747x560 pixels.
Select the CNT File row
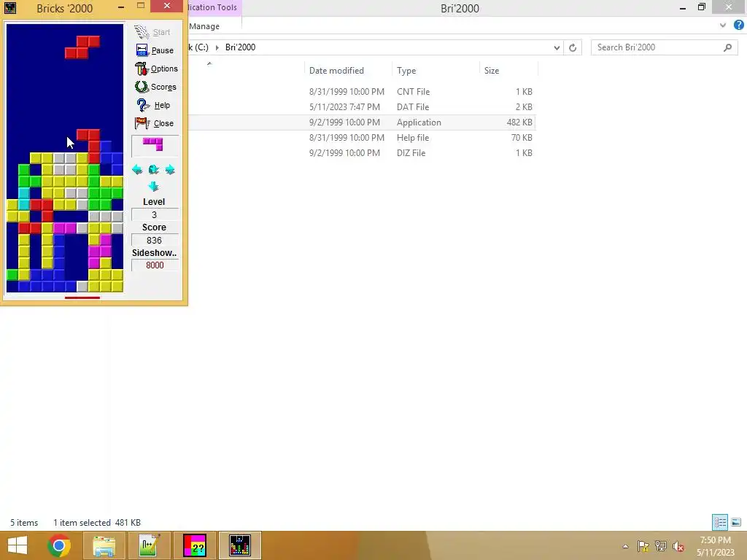362,91
